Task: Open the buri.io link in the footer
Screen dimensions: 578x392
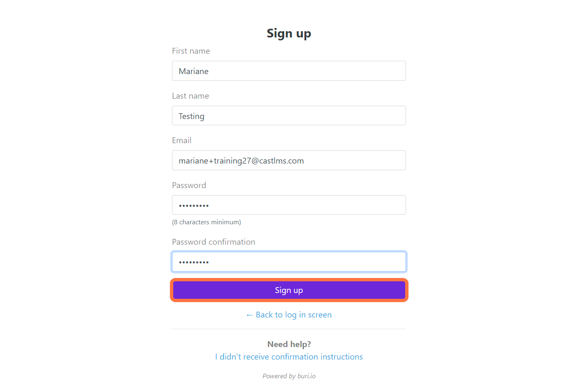Action: (306, 376)
